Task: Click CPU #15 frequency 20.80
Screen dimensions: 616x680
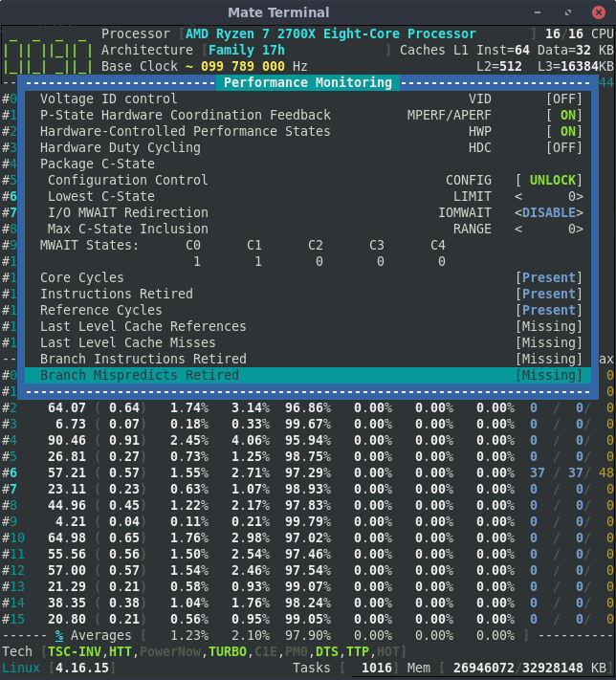Action: (x=67, y=620)
